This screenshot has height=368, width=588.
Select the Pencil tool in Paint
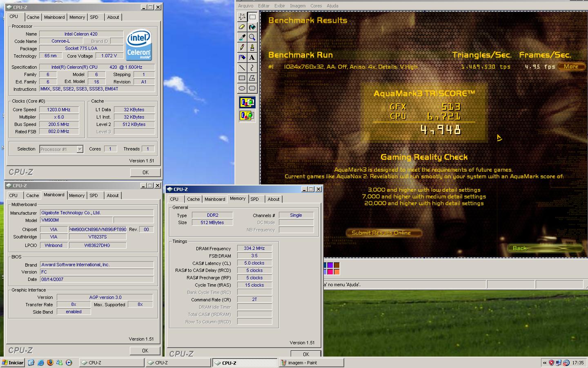(x=242, y=47)
